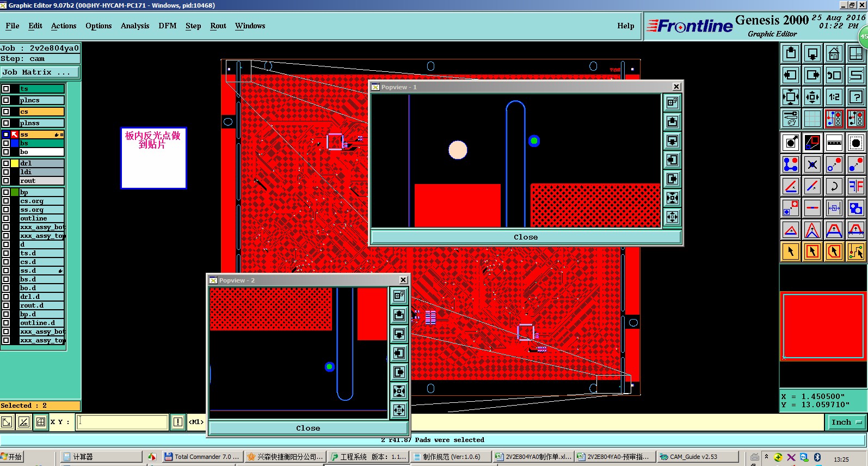Click the yellow color swatch of drl layer

[15, 163]
